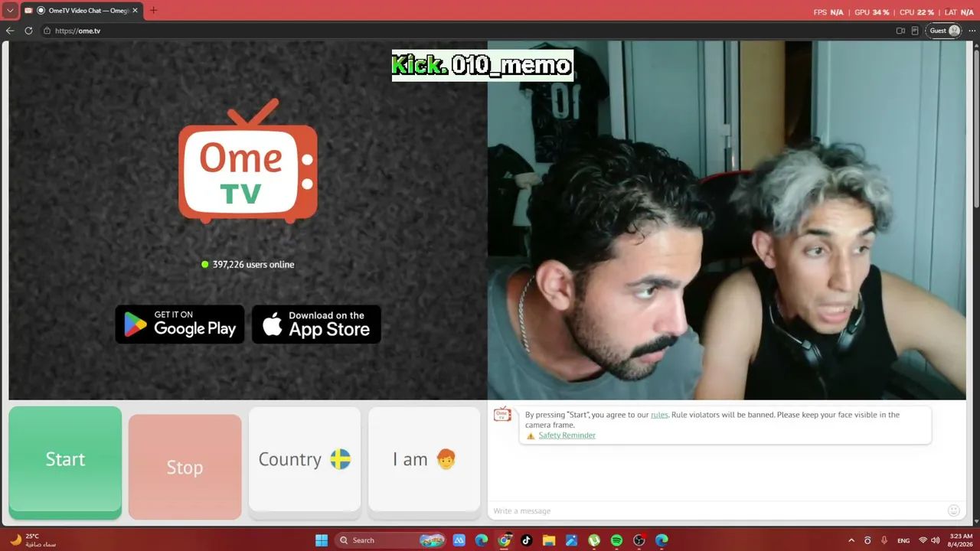Open the clock showing 3:23 AM

coord(961,540)
